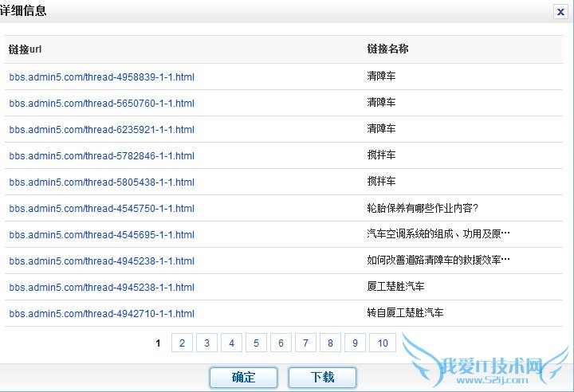The width and height of the screenshot is (574, 392).
Task: Go to page 3
Action: click(206, 343)
